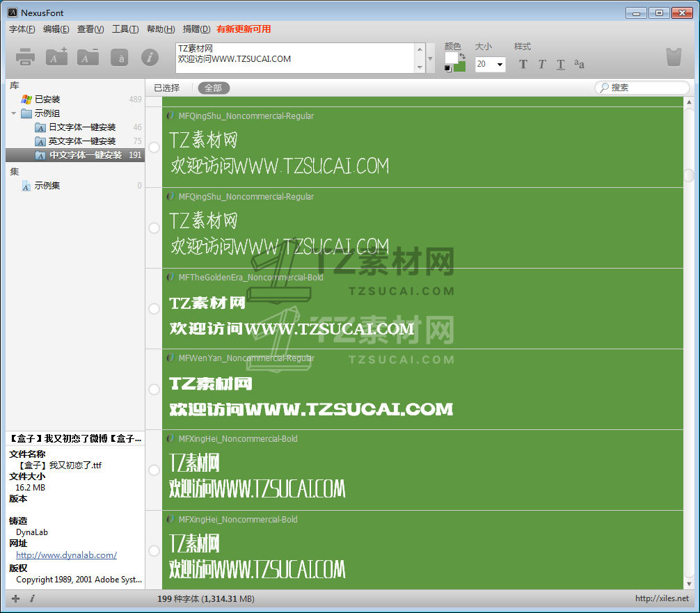Open the http://xiles.net link
Viewport: 700px width, 613px height.
[662, 598]
